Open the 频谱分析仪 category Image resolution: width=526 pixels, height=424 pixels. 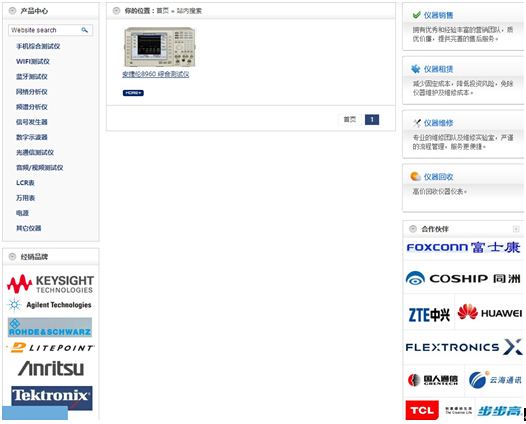[32, 107]
